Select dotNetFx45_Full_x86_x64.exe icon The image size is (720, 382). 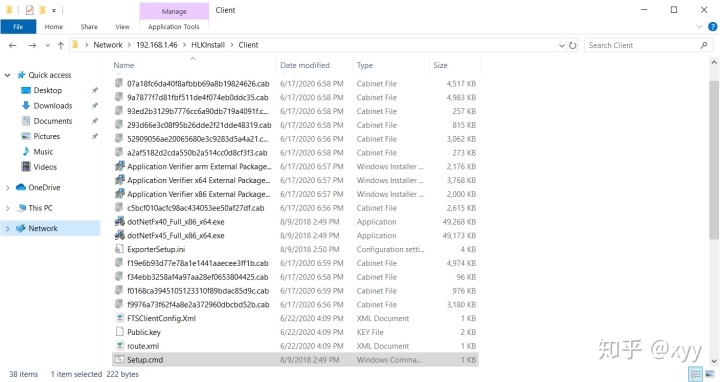click(119, 236)
